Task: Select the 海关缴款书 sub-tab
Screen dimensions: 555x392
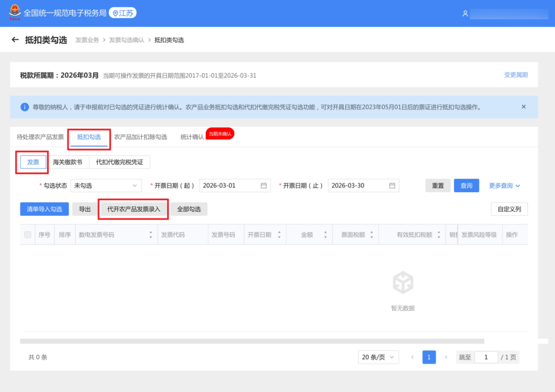Action: (x=68, y=162)
